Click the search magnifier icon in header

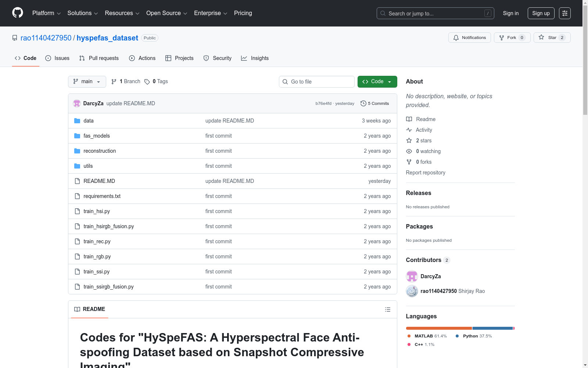[x=383, y=13]
